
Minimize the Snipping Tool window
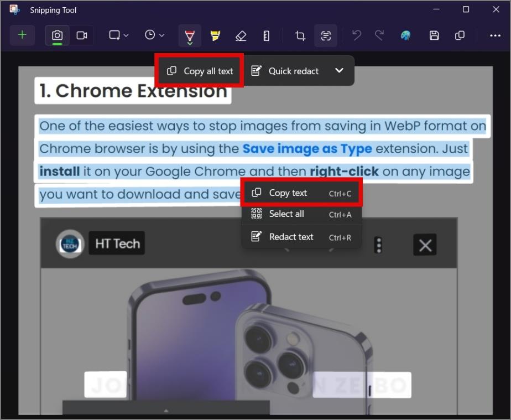[x=436, y=9]
